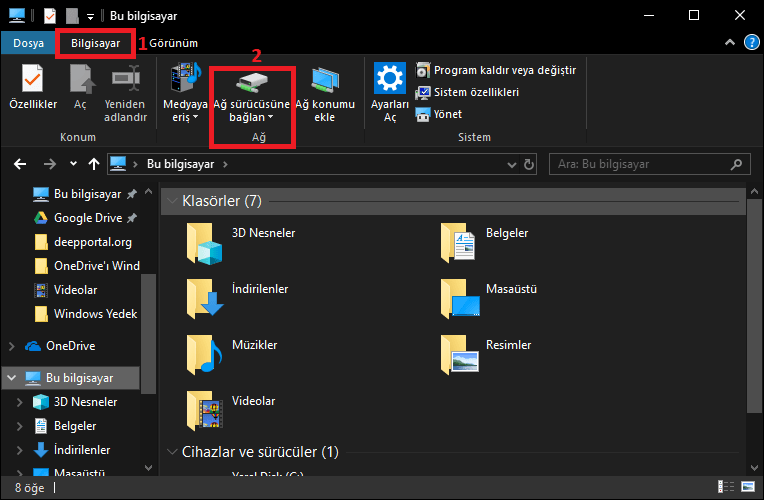The width and height of the screenshot is (764, 500).
Task: Select the Belgeler folder icon
Action: pos(458,242)
